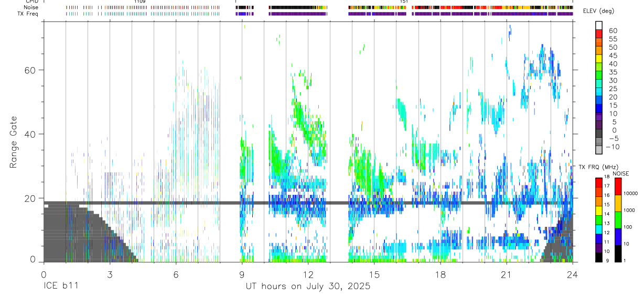
Task: Click the '12' tick on the UT hours axis
Action: click(x=308, y=274)
